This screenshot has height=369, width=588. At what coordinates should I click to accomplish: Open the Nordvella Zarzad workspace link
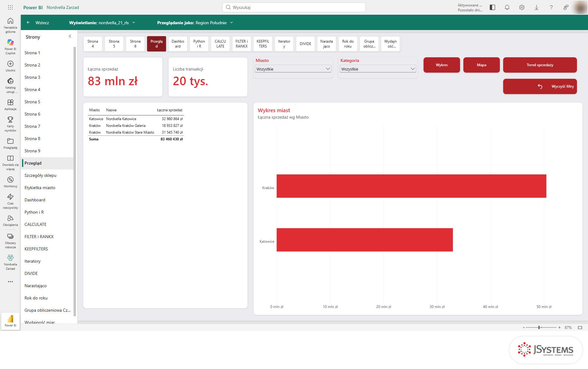(x=63, y=7)
